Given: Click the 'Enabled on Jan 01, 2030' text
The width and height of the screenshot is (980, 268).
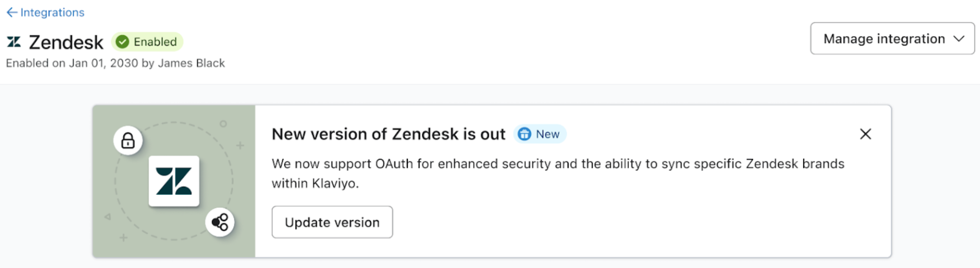Looking at the screenshot, I should [115, 63].
